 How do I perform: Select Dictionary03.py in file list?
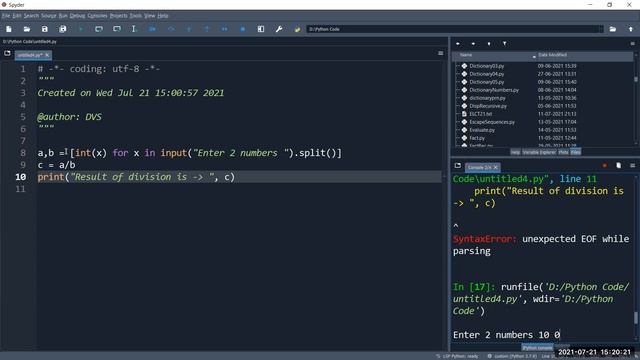point(487,66)
